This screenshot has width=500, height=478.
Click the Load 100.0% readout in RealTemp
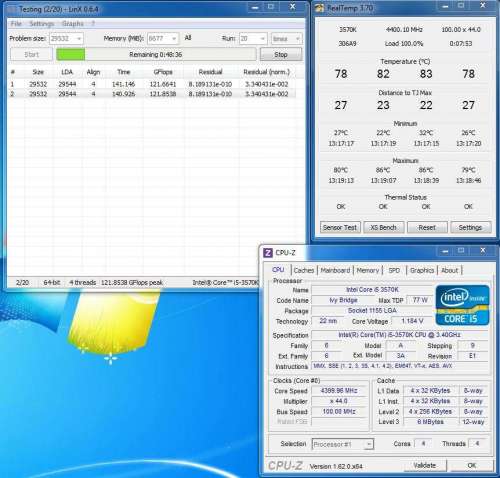(x=404, y=44)
